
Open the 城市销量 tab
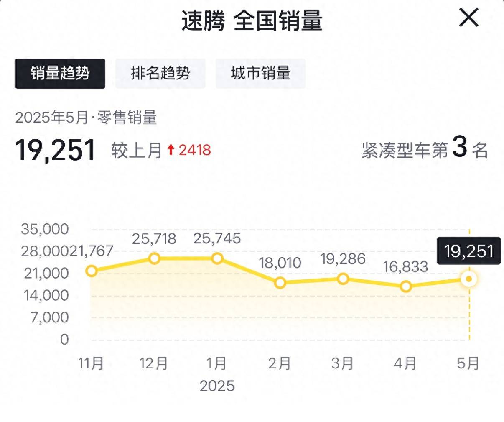(261, 74)
